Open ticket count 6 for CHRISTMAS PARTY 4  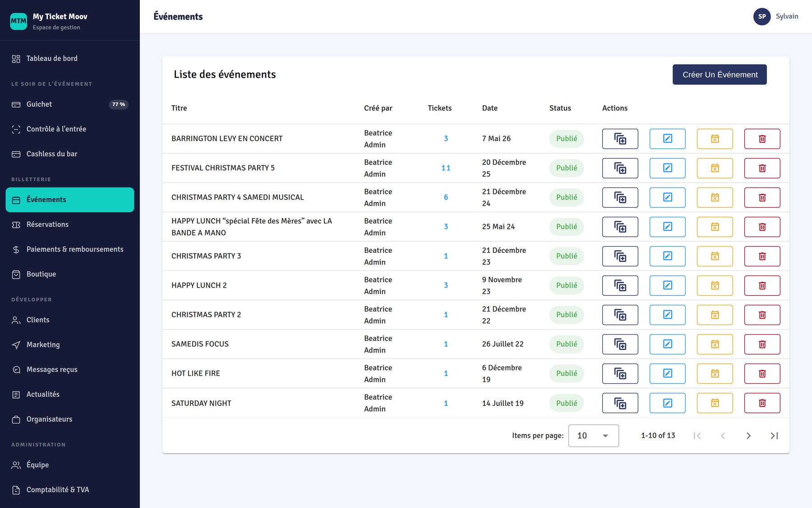[446, 197]
